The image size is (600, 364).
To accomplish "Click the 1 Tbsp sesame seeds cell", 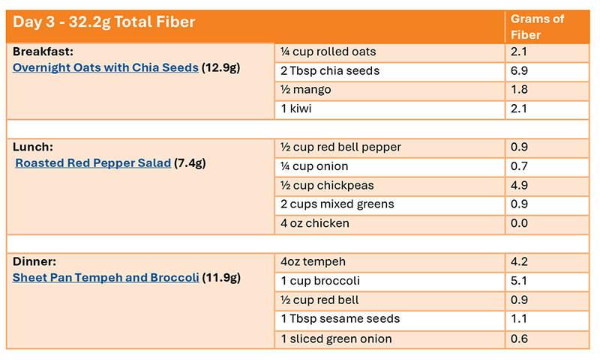I will coord(340,319).
